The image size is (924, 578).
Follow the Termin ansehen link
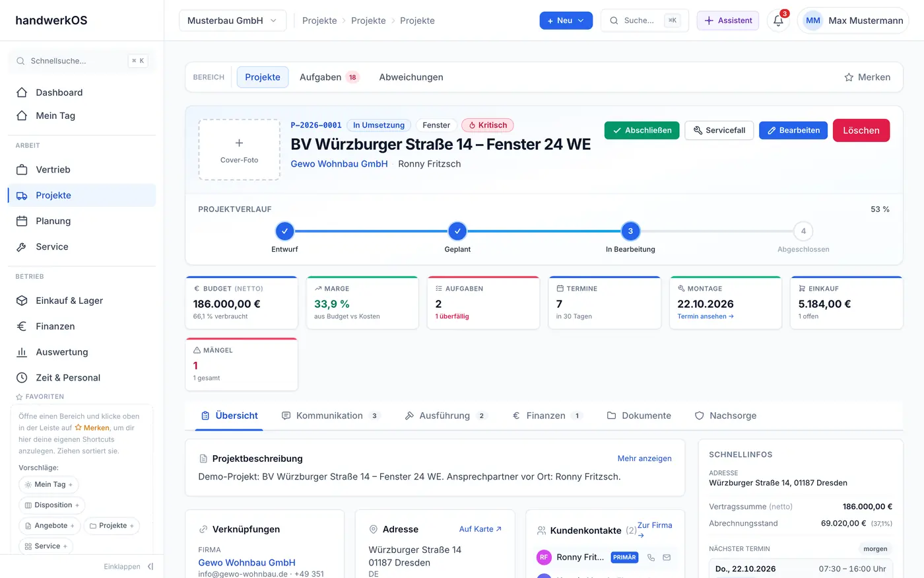[x=705, y=316]
